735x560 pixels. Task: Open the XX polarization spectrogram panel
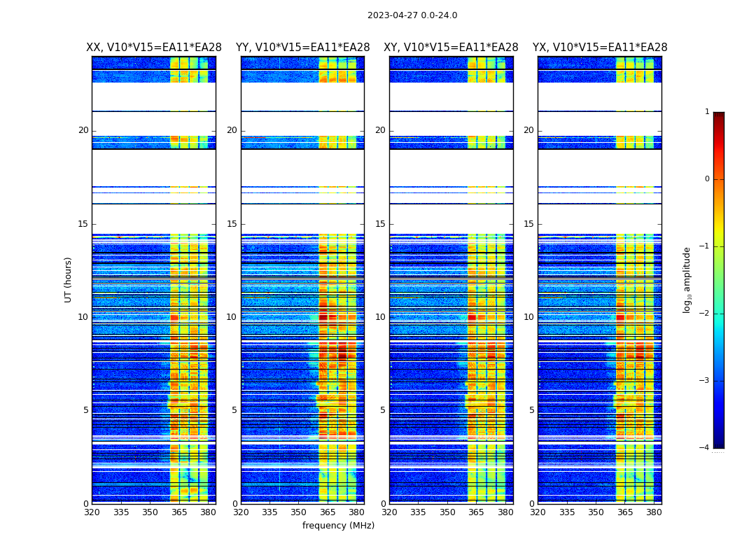pyautogui.click(x=154, y=280)
